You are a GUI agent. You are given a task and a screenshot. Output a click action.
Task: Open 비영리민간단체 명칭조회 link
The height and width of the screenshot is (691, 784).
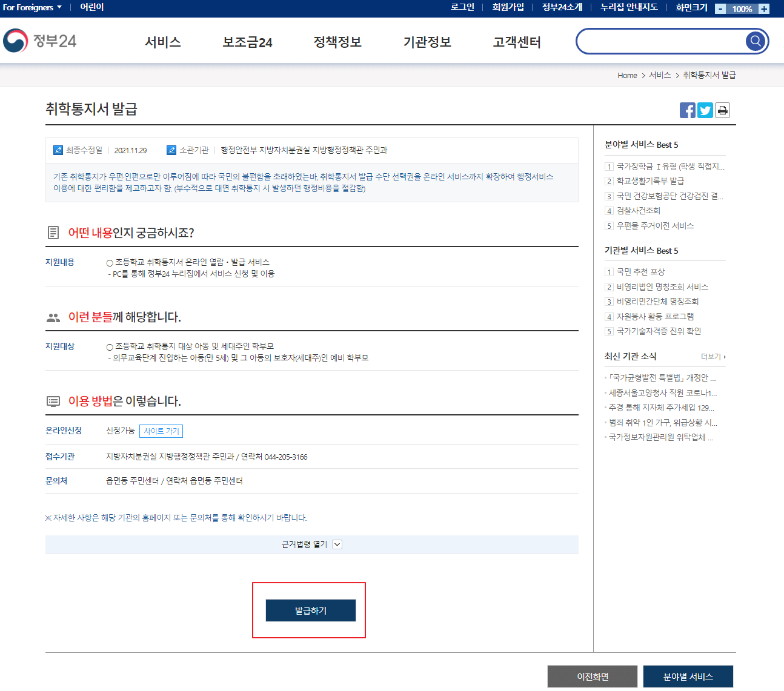[x=657, y=302]
